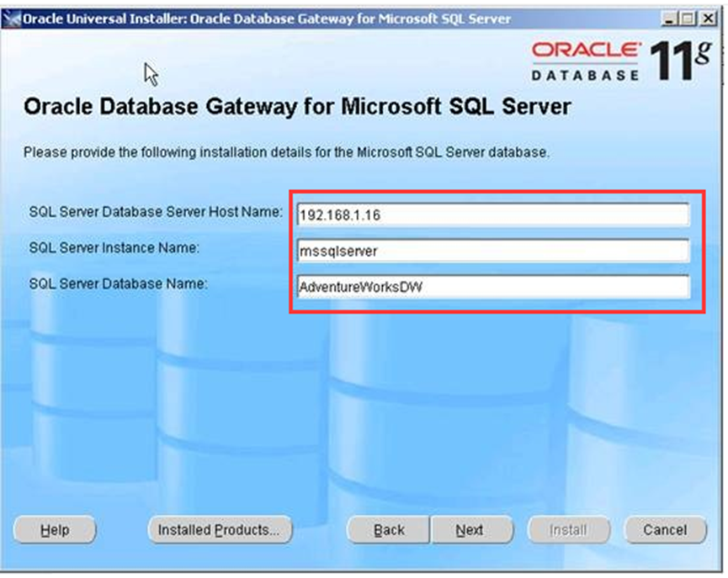The height and width of the screenshot is (578, 728).
Task: Click the disabled Install button
Action: [x=568, y=530]
